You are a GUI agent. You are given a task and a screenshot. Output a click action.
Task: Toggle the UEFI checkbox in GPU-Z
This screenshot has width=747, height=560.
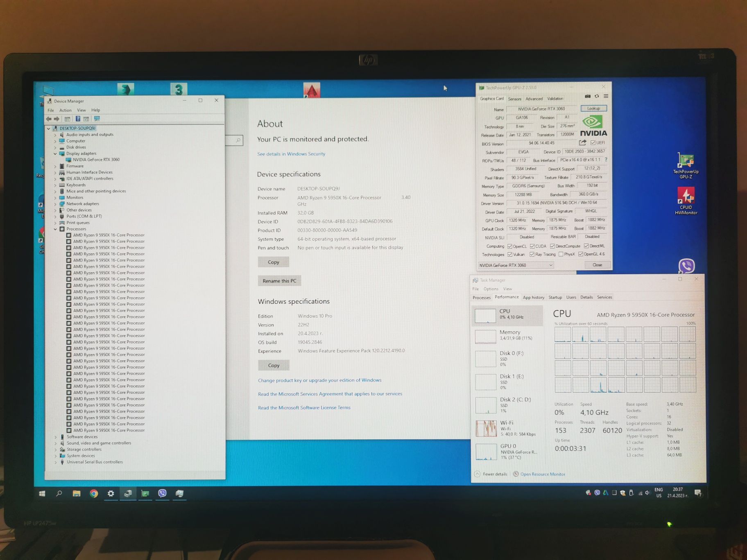(593, 143)
